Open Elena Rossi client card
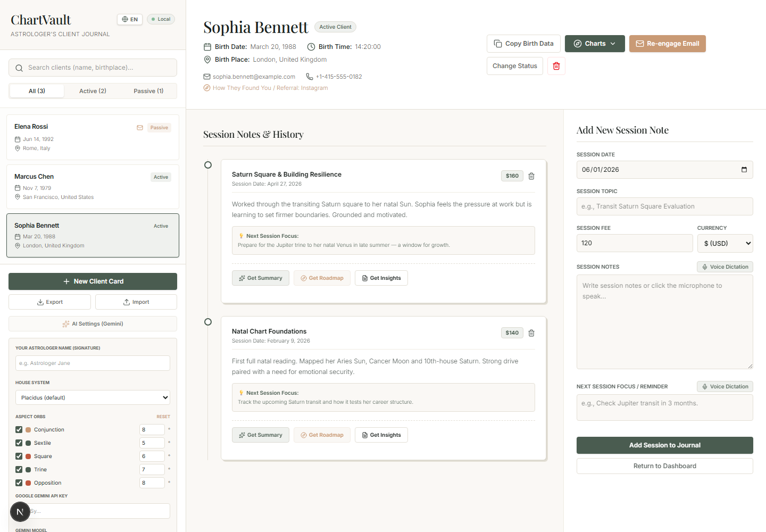Screen dimensions: 766x532 (93, 137)
